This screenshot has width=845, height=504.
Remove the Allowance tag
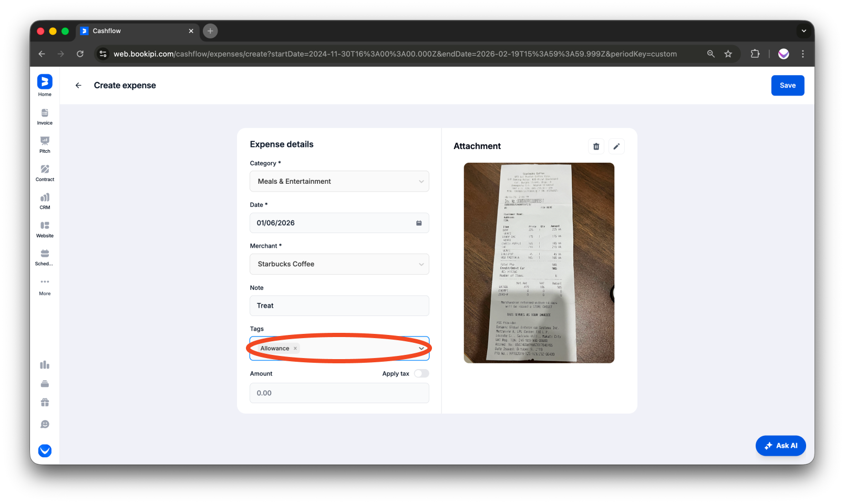coord(295,349)
